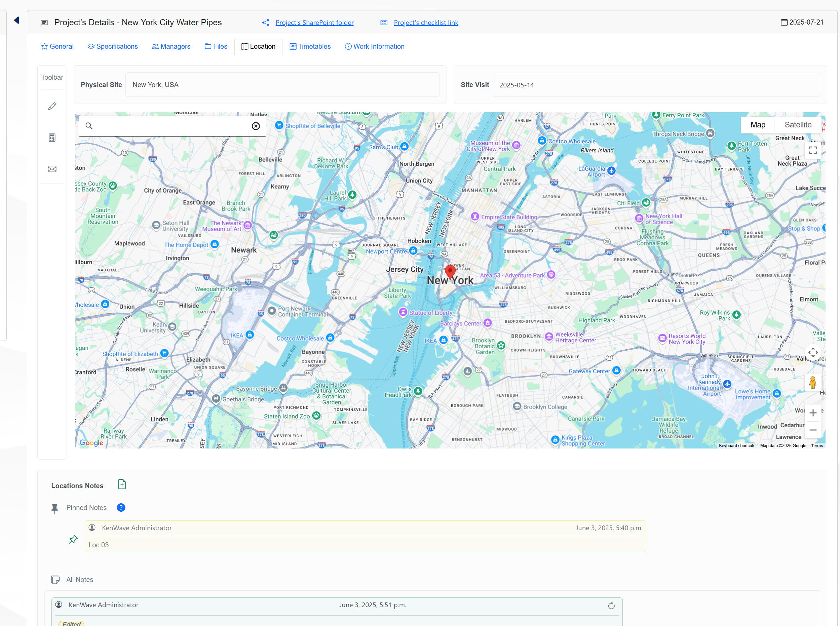The image size is (840, 626).
Task: Open the calculator toolbar icon
Action: pyautogui.click(x=52, y=138)
